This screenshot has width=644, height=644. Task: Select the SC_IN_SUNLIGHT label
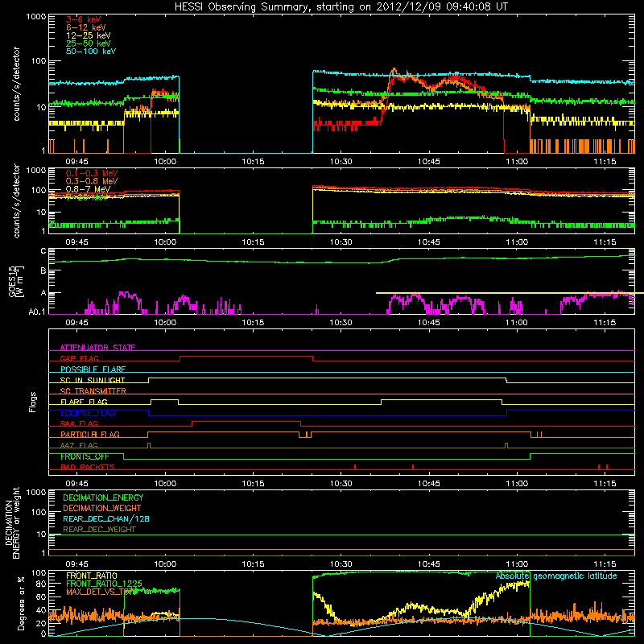coord(93,380)
